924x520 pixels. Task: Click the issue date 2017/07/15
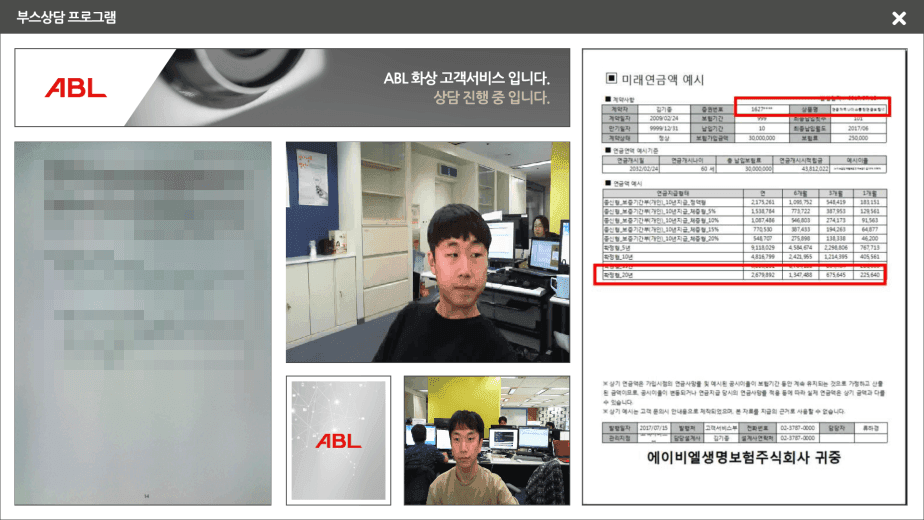(654, 428)
